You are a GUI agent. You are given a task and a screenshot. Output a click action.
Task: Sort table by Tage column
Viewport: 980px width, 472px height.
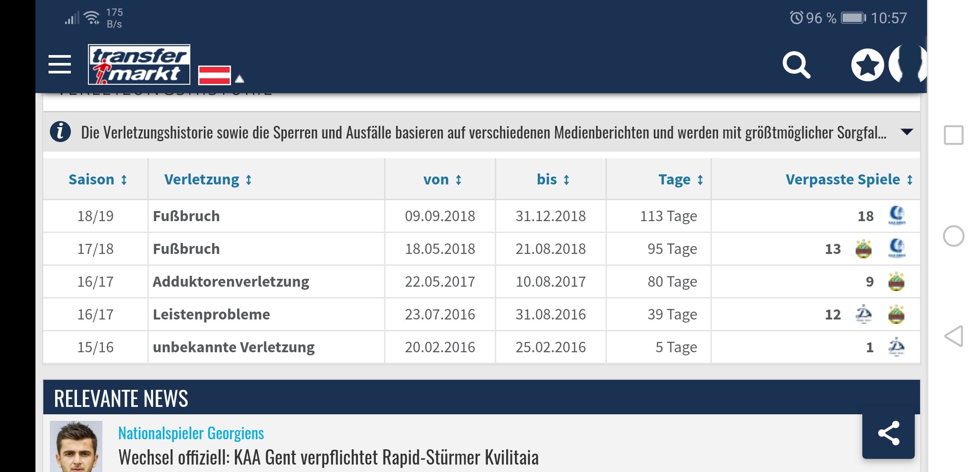tap(681, 180)
